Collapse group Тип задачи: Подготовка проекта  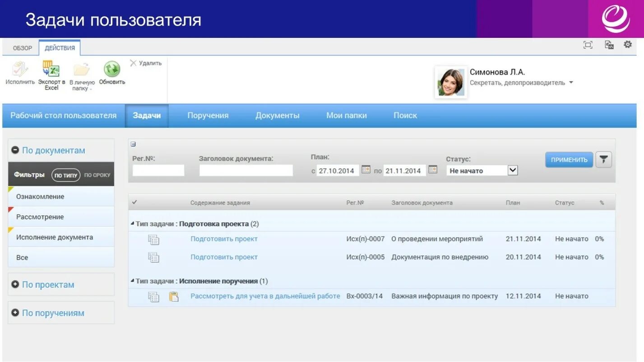pyautogui.click(x=132, y=224)
